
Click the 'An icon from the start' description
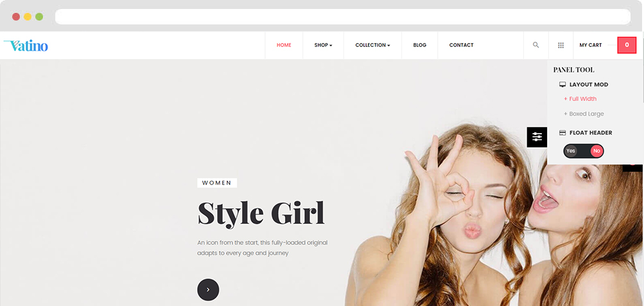pyautogui.click(x=263, y=248)
